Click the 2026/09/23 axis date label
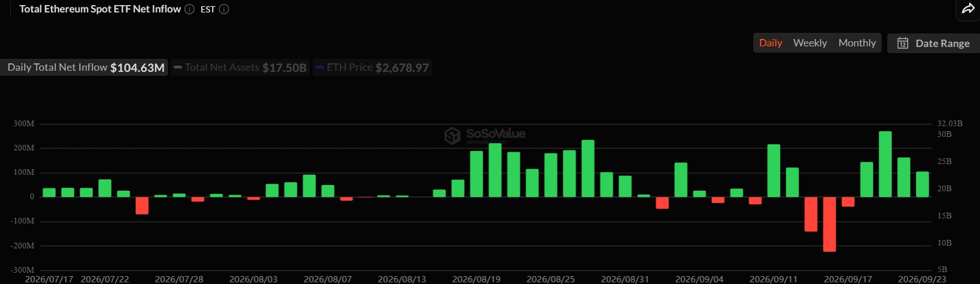Image resolution: width=980 pixels, height=284 pixels. 922,279
